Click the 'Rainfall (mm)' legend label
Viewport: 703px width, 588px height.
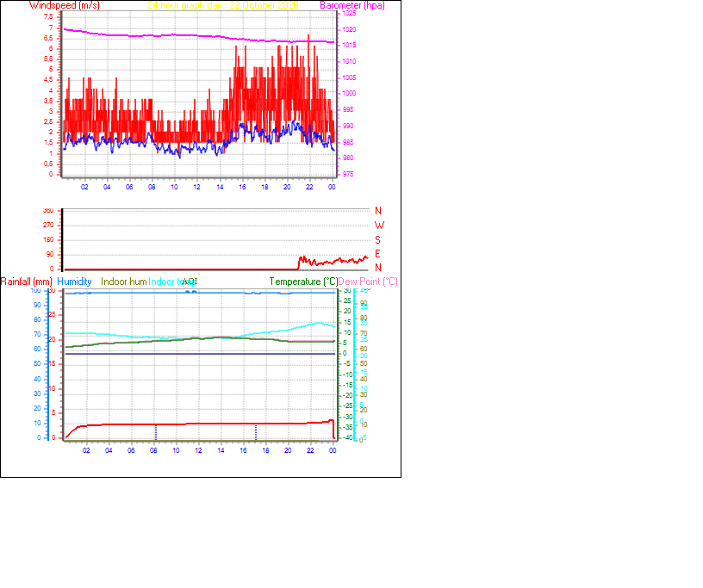coord(27,282)
